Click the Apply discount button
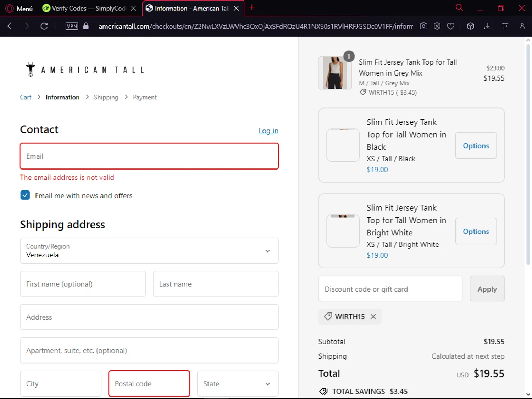Viewport: 532px width, 399px height. pos(487,289)
